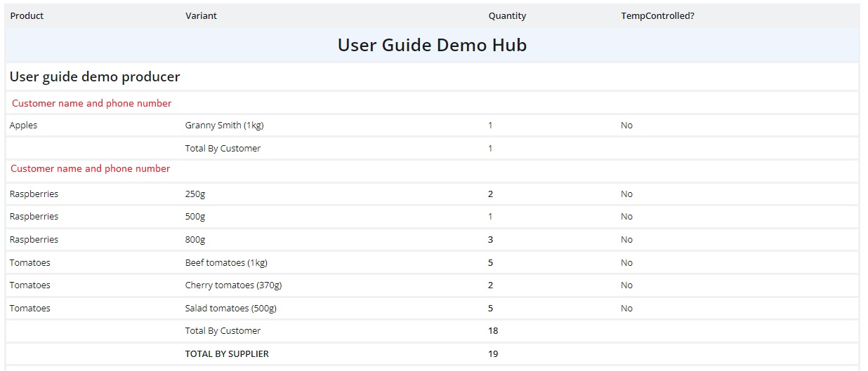
Task: Select the supplier total quantity 19
Action: pyautogui.click(x=493, y=354)
